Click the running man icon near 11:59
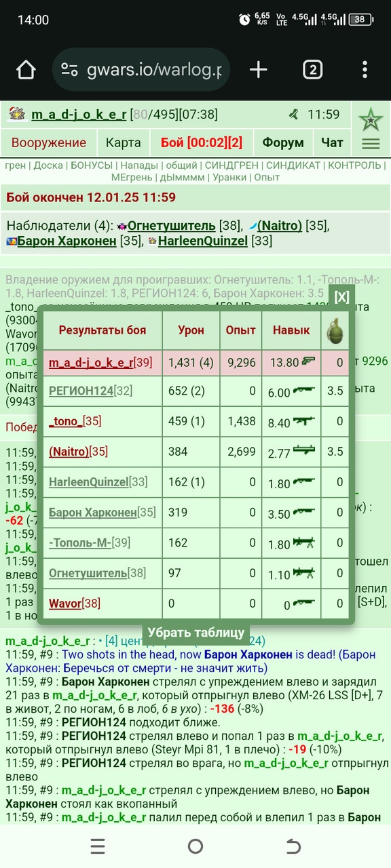The width and height of the screenshot is (391, 868). (x=293, y=115)
